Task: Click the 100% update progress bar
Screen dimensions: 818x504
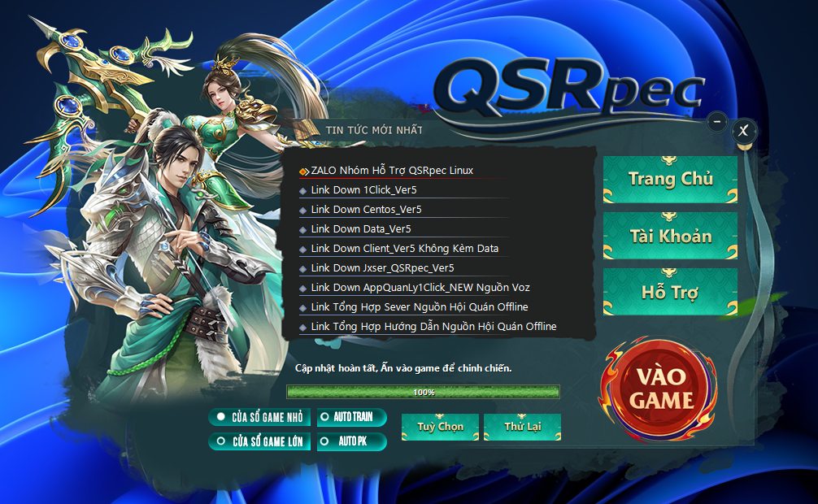Action: (423, 392)
